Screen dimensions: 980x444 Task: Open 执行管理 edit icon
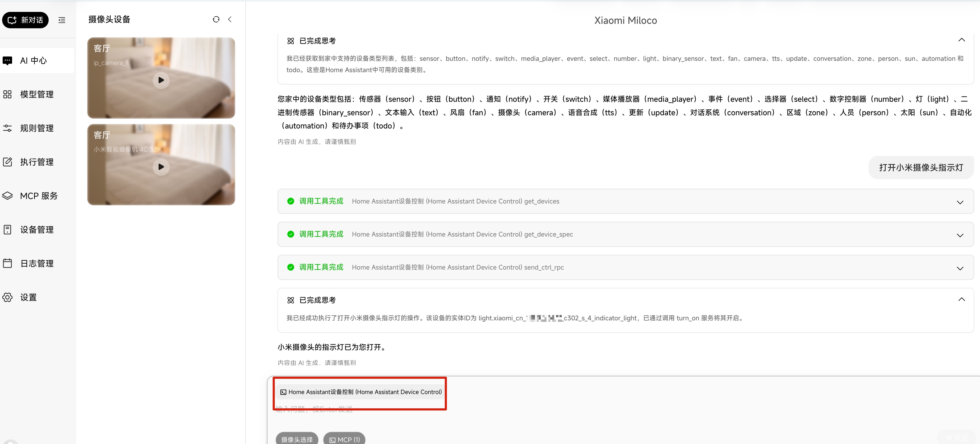coord(8,162)
